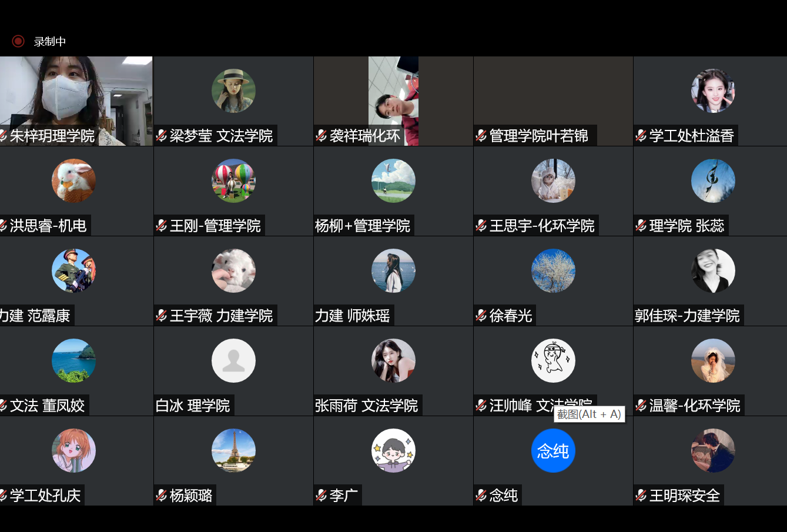
Task: Select the blue 念纯 avatar circle
Action: click(x=553, y=451)
